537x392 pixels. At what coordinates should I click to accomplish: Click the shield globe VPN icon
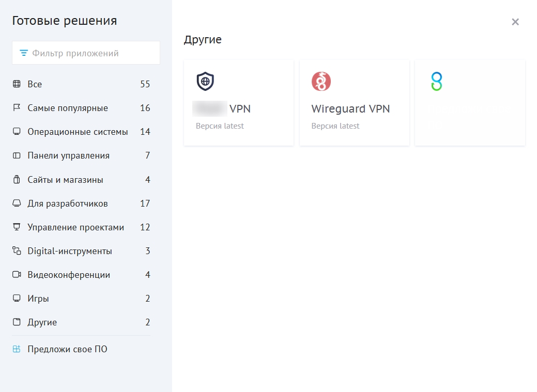pos(205,82)
